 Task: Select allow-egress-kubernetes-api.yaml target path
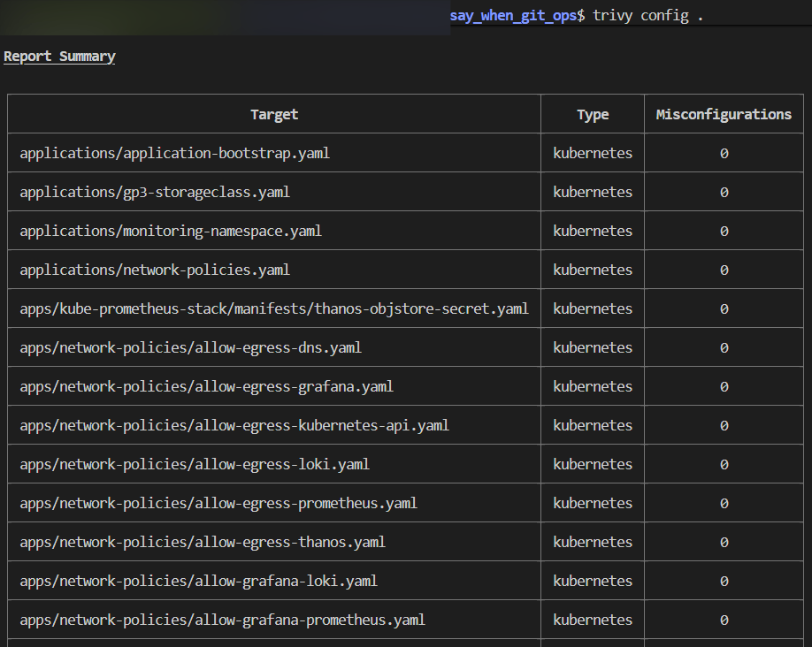(234, 425)
